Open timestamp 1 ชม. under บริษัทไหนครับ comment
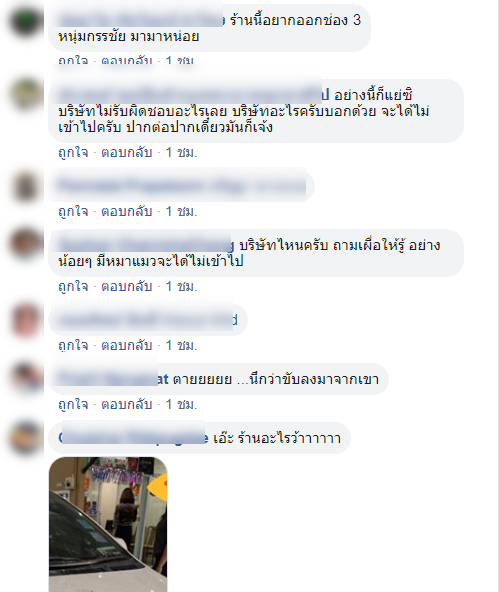 click(182, 287)
